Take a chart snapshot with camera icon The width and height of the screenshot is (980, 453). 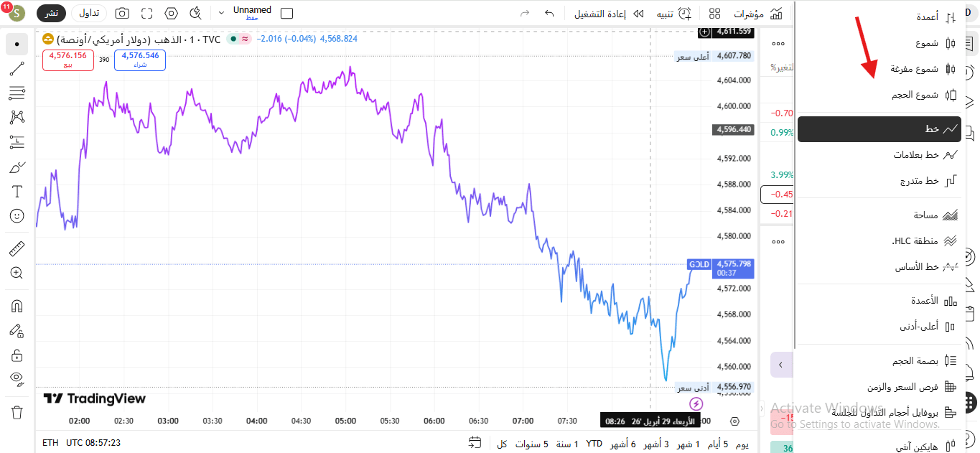[x=123, y=14]
